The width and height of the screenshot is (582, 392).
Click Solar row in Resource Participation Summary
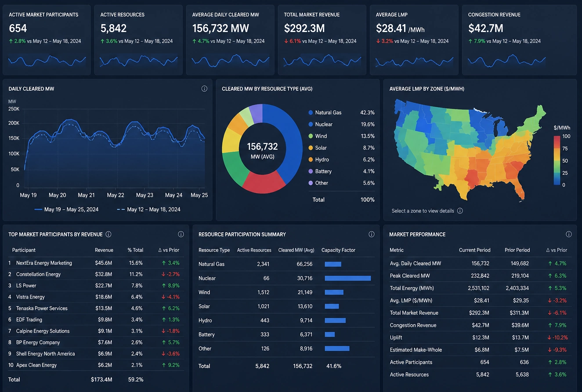[286, 306]
